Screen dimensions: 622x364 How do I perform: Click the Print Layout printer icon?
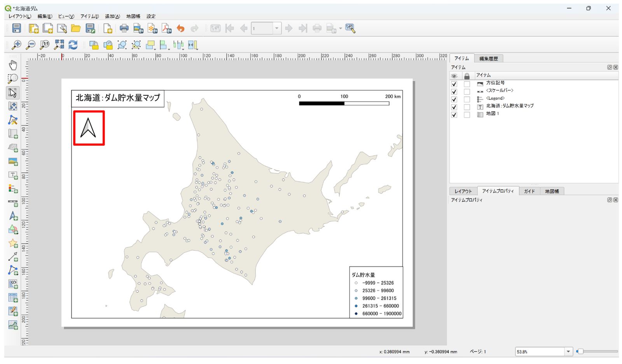tap(124, 28)
